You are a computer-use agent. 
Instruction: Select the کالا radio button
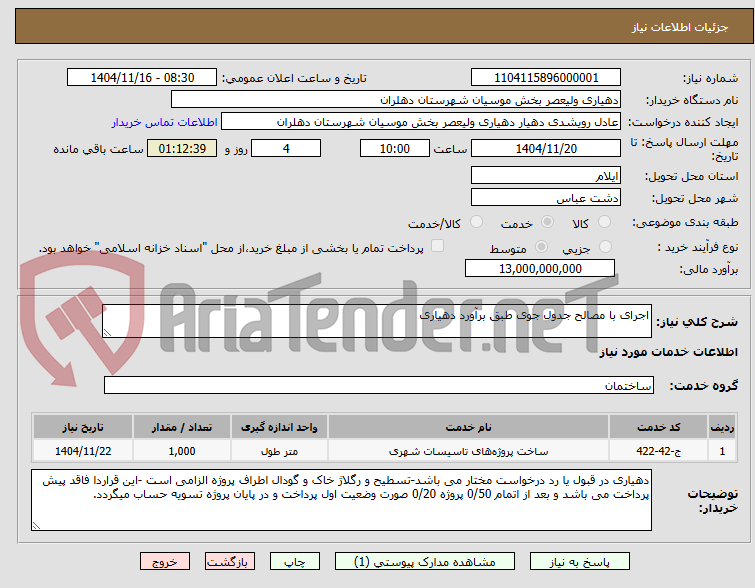pyautogui.click(x=604, y=222)
